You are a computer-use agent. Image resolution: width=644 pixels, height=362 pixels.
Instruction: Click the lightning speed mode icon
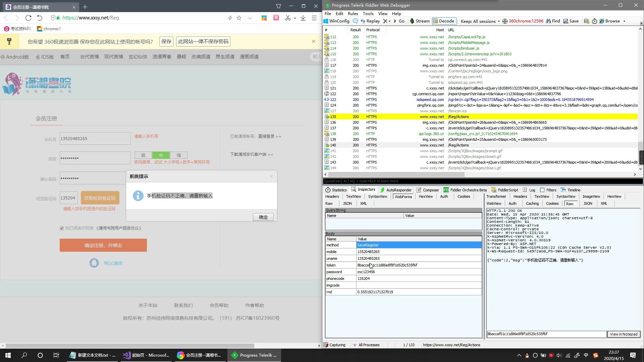230,18
